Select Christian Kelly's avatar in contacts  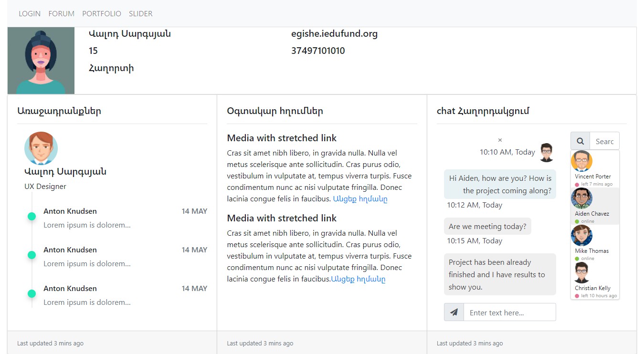point(581,273)
